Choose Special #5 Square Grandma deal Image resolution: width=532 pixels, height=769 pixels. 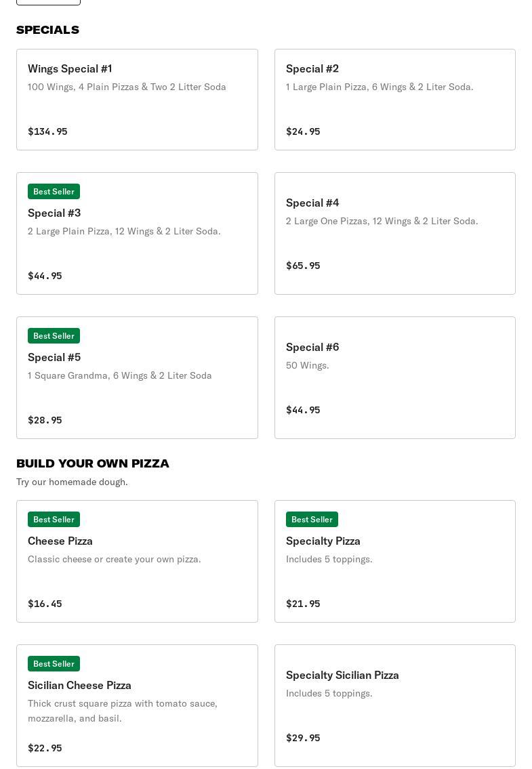[137, 377]
